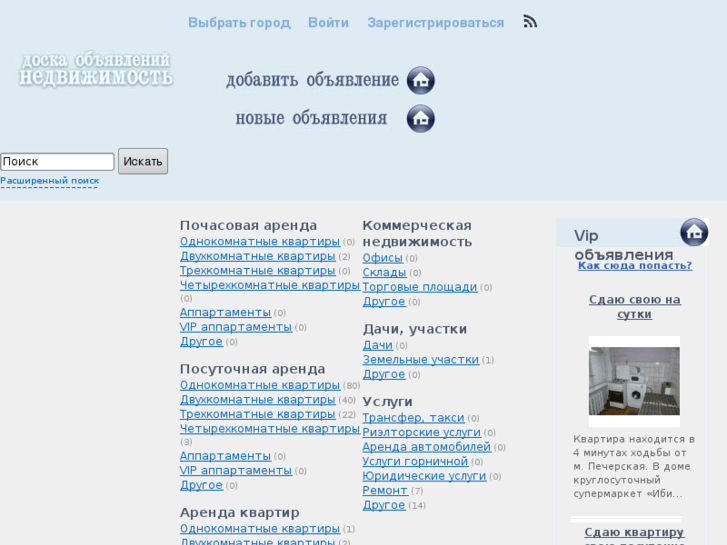727x545 pixels.
Task: Open 'Зарегистрироваться' registration link
Action: [x=435, y=23]
